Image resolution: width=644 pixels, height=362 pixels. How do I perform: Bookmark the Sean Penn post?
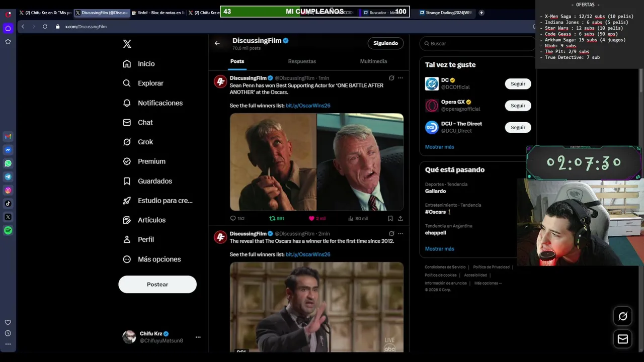coord(390,218)
